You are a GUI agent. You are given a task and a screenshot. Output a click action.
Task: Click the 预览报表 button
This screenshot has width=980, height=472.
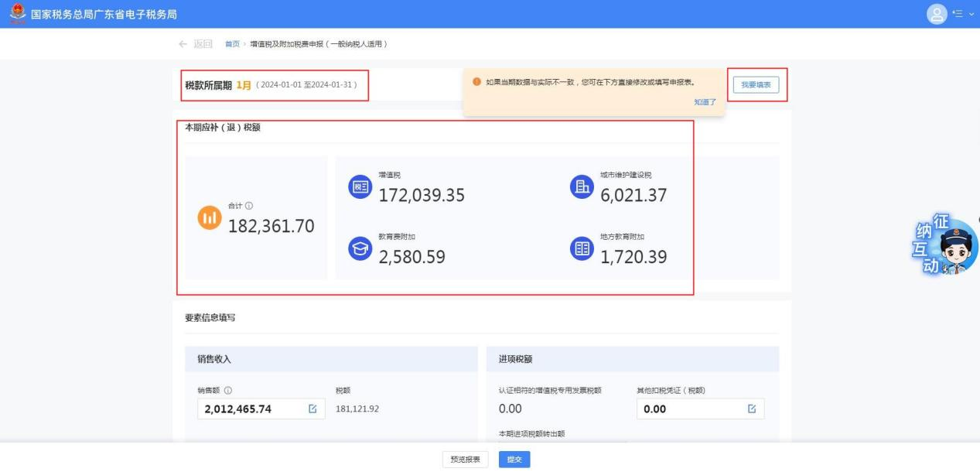[x=466, y=460]
